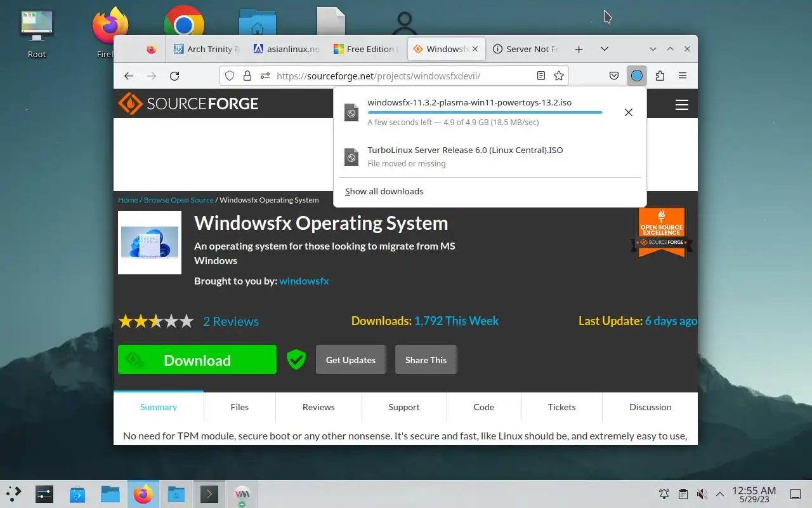Close the Windowsfx tab
812x508 pixels.
tap(475, 49)
